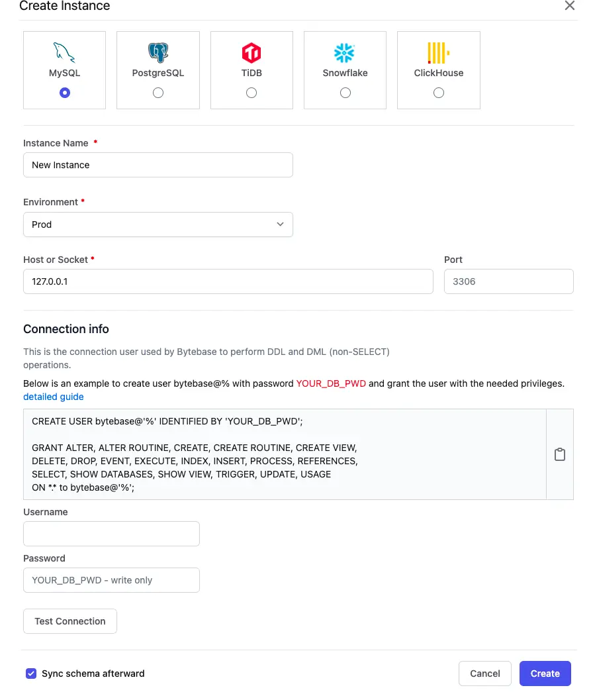Click the Test Connection button
593x700 pixels.
point(70,621)
